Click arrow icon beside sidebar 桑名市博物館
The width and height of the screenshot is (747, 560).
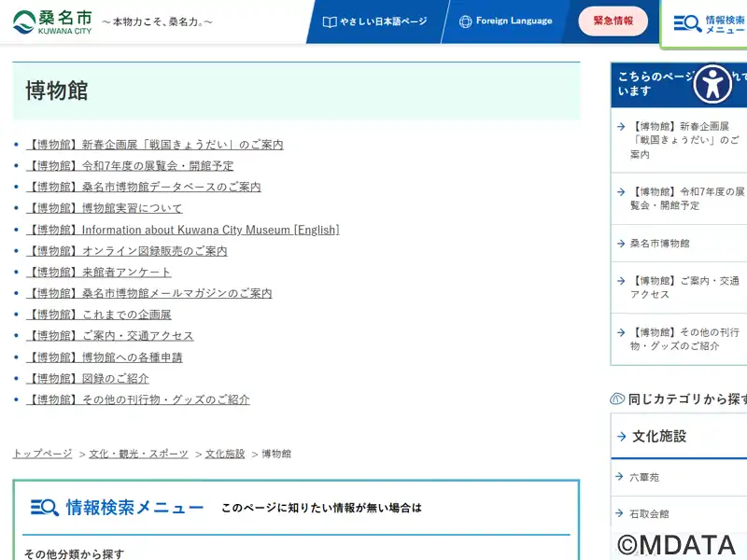621,244
